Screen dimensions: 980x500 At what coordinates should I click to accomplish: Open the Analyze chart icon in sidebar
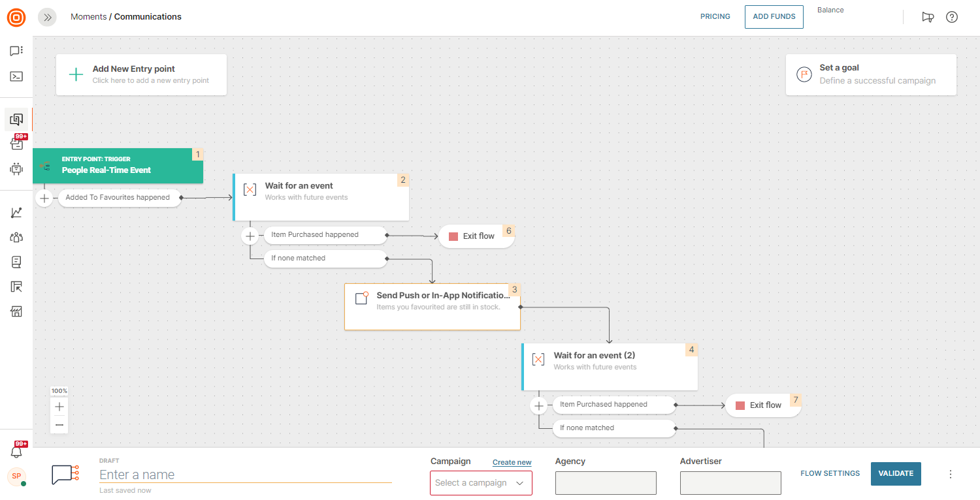16,213
